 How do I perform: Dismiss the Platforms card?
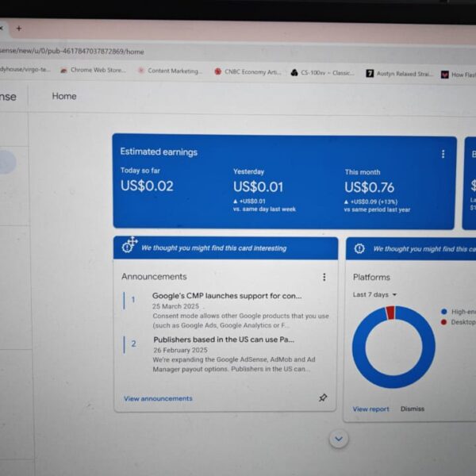pyautogui.click(x=413, y=409)
